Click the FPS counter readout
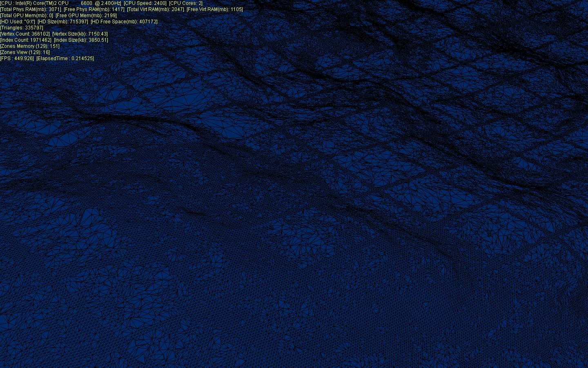Screen dimensions: 588x368 [17, 58]
